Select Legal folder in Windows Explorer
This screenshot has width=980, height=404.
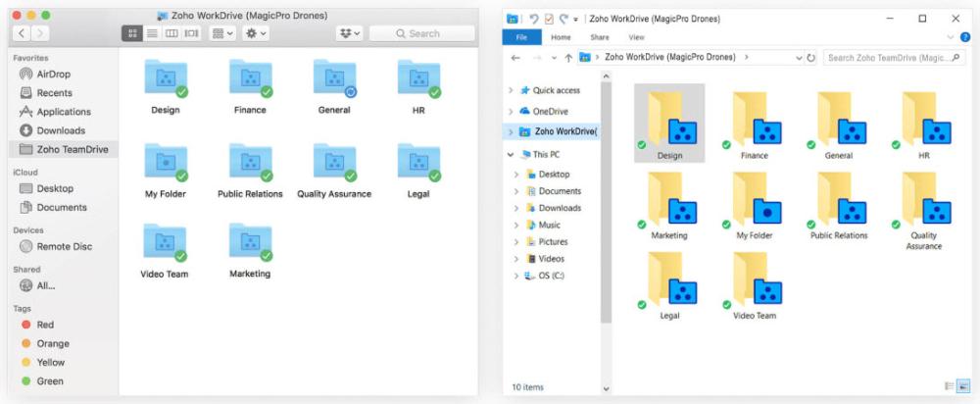(670, 284)
